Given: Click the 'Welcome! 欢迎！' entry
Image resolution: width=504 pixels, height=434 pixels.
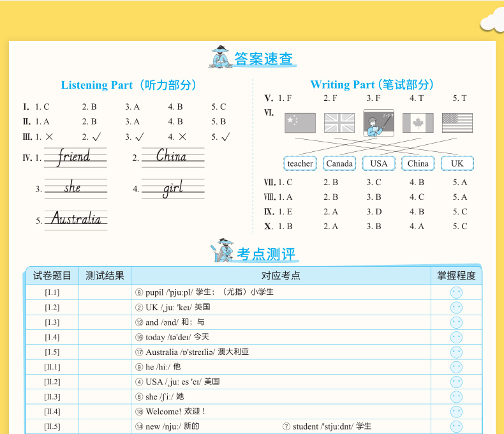Looking at the screenshot, I should [170, 412].
